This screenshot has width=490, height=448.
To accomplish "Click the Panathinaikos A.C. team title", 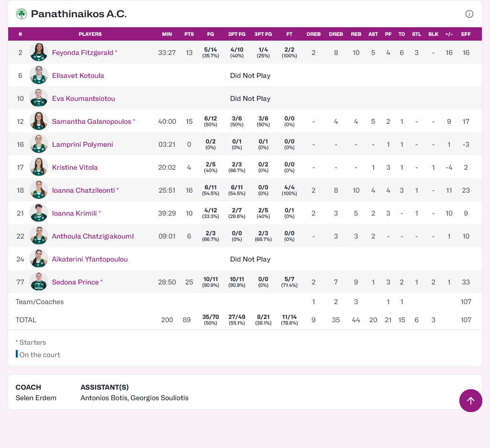I will [x=78, y=14].
